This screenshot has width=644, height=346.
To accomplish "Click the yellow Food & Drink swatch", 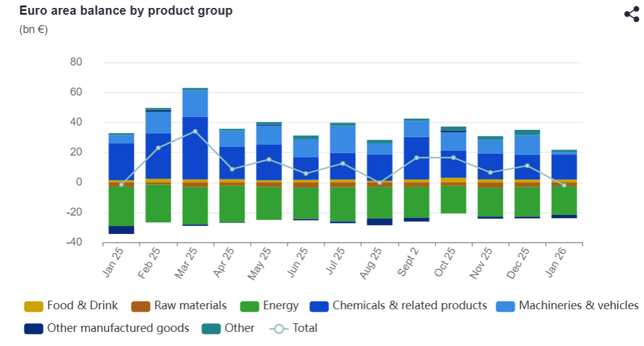I will (33, 306).
